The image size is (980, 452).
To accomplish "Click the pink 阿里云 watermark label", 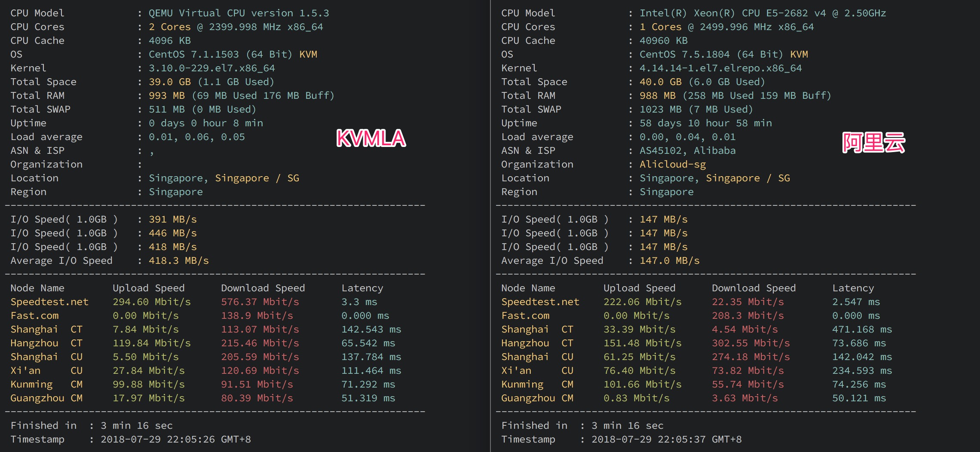I will (873, 143).
